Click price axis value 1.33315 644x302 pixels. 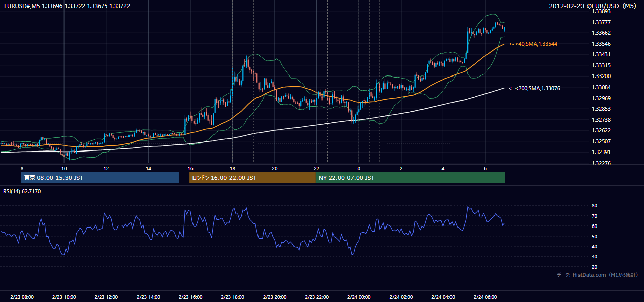[x=601, y=65]
